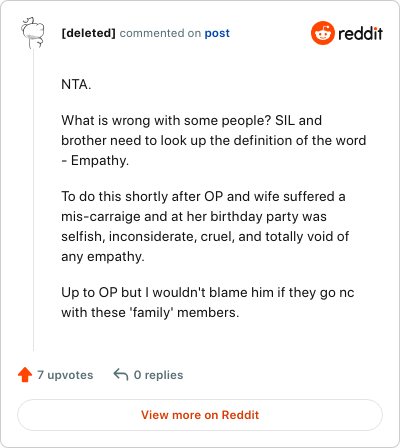Open the blue 'post' link
The width and height of the screenshot is (400, 448).
(x=217, y=33)
